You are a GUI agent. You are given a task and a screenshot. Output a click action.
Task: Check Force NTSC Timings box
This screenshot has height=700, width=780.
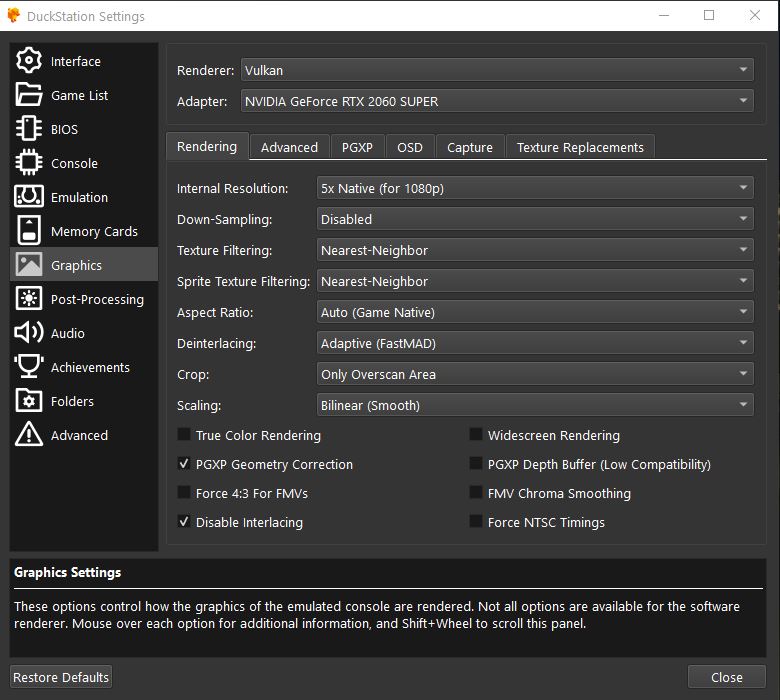(476, 521)
